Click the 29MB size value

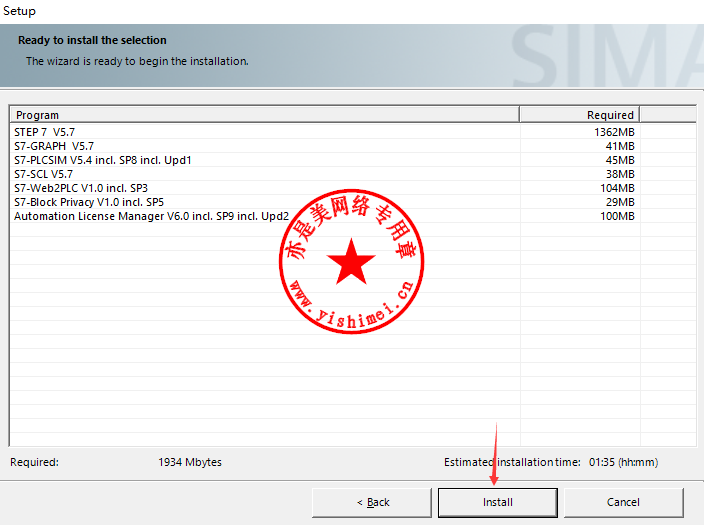[620, 202]
